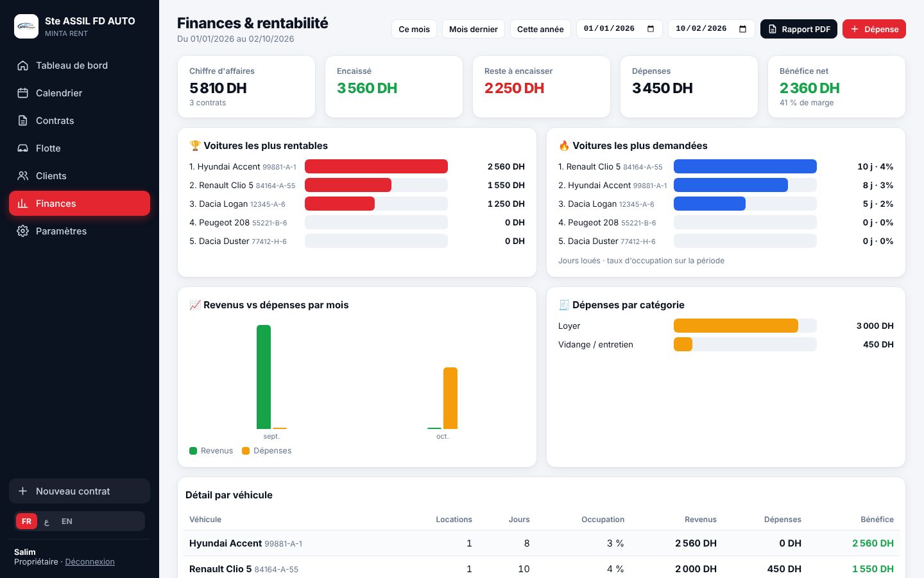The height and width of the screenshot is (578, 924).
Task: Navigate to Clients page
Action: [x=80, y=176]
